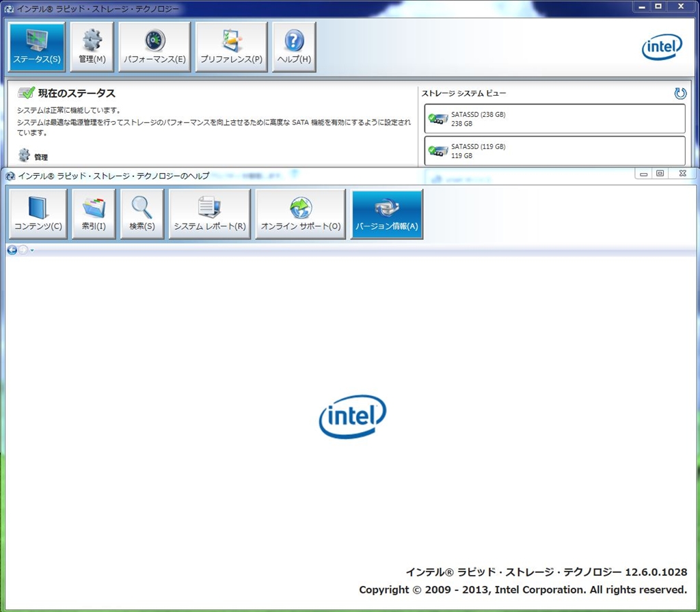This screenshot has height=612, width=700.
Task: Click the Intel logo in main window header
Action: tap(661, 46)
